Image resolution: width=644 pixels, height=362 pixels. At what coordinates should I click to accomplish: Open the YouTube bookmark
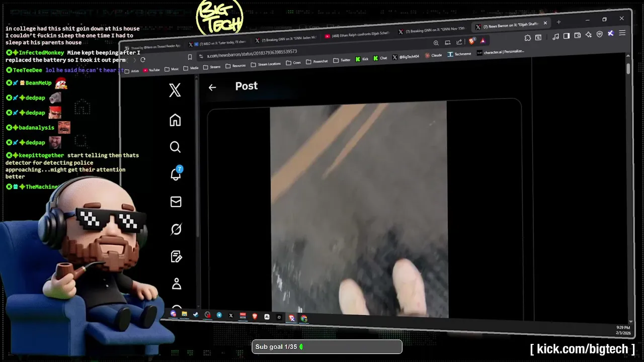(151, 70)
